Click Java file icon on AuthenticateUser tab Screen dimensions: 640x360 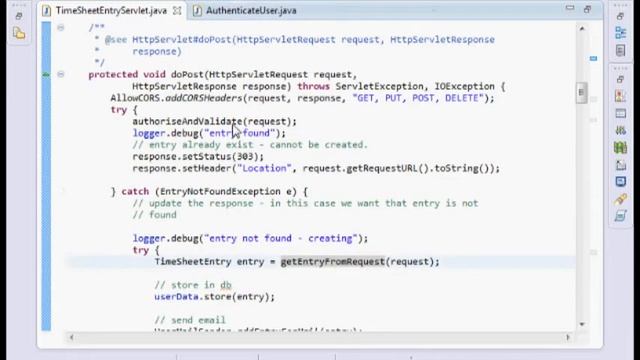tap(197, 11)
